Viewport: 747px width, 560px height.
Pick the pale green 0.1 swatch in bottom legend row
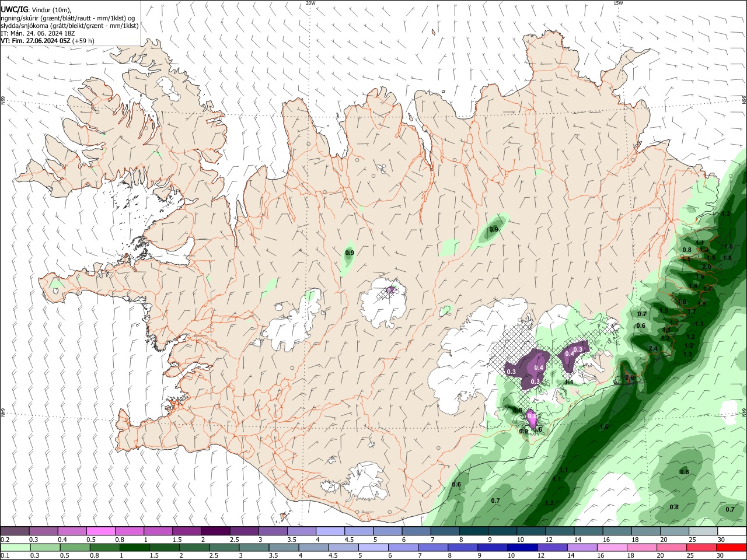pos(15,547)
